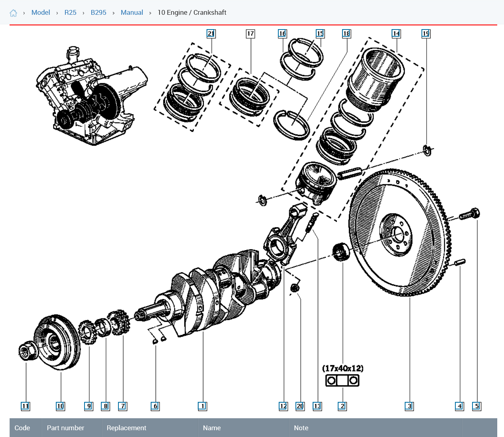Go to the home page icon
504x437 pixels.
pyautogui.click(x=14, y=13)
